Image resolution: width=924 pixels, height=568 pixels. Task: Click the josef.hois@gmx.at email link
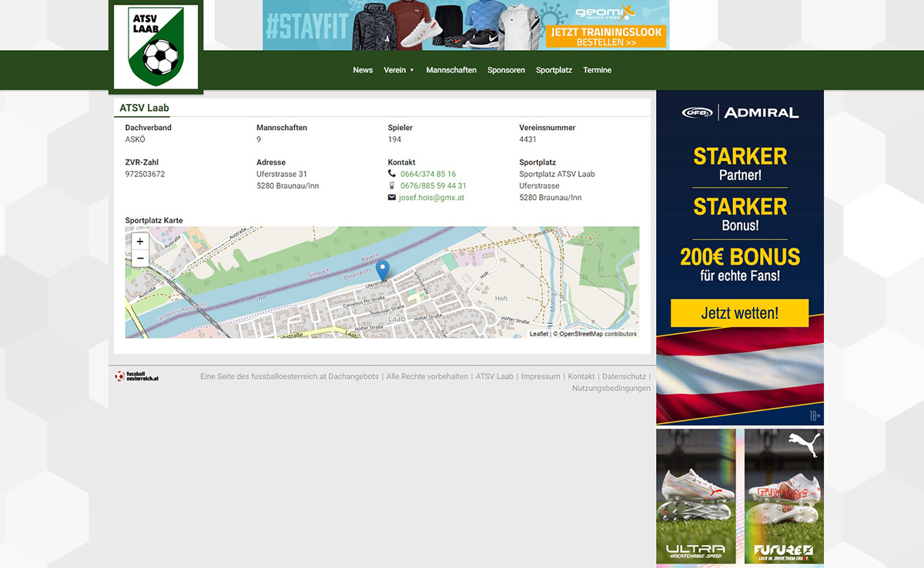(431, 198)
